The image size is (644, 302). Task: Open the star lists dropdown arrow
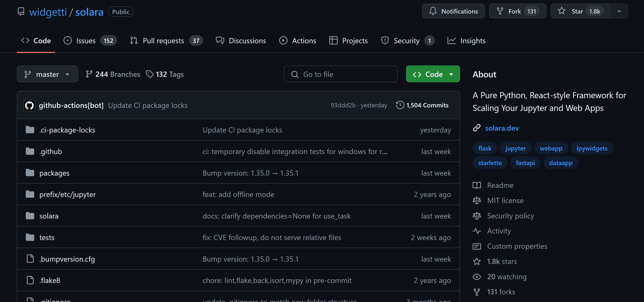click(x=619, y=11)
